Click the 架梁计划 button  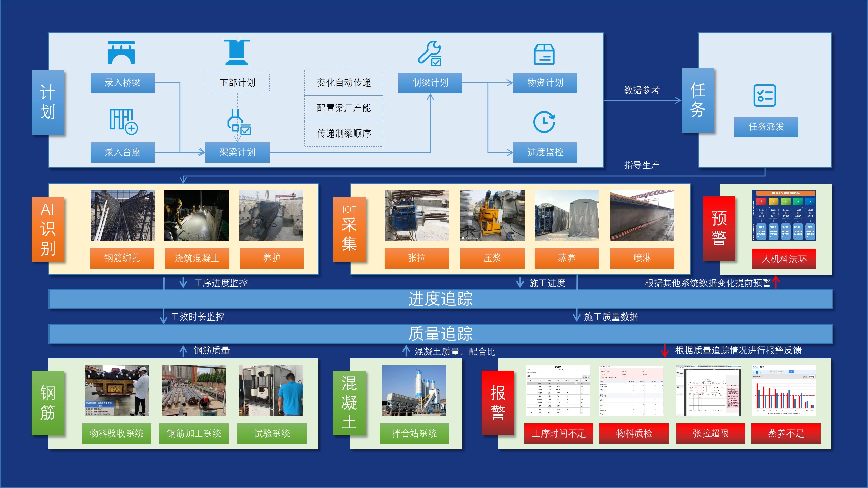pos(237,152)
